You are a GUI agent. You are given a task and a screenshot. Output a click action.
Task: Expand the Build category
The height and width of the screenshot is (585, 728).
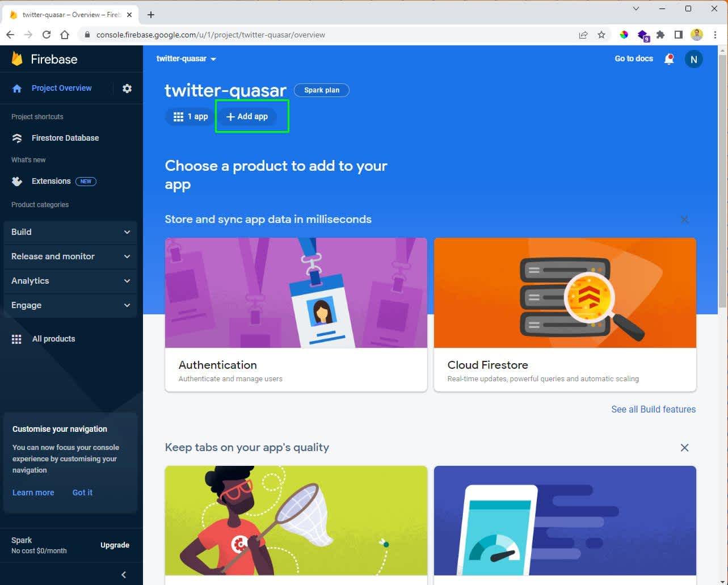(x=70, y=232)
